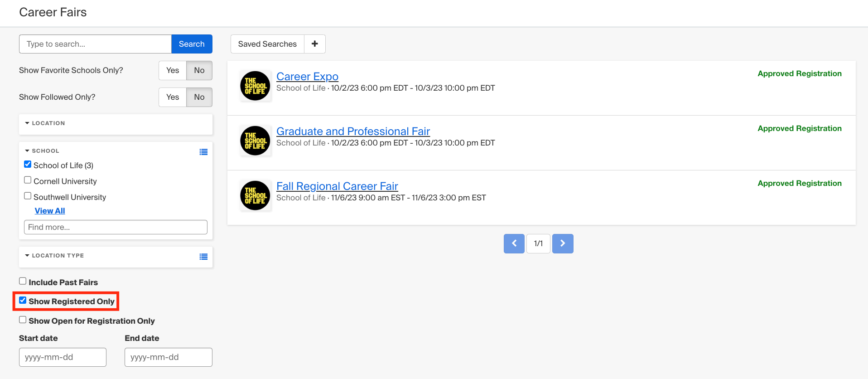Collapse the School filter section
The image size is (868, 379).
coord(42,151)
